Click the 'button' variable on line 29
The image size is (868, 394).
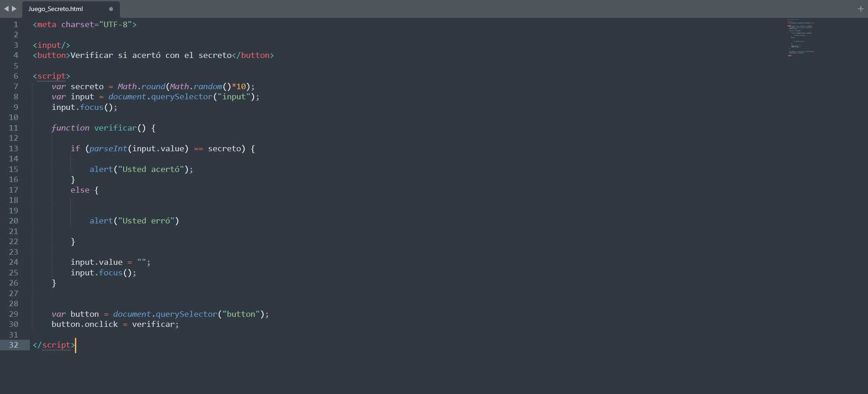(x=85, y=314)
